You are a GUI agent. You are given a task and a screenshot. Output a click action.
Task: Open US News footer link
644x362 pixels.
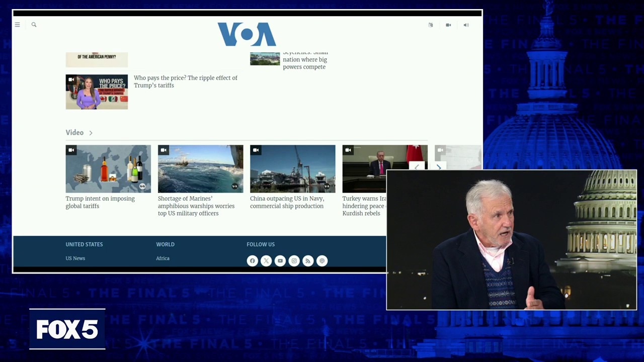(x=75, y=258)
